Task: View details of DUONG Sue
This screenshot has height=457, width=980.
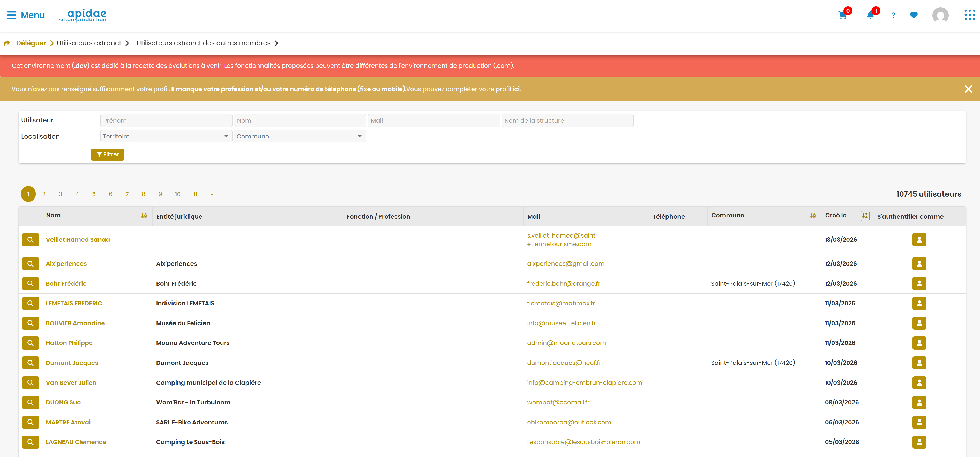Action: coord(31,402)
